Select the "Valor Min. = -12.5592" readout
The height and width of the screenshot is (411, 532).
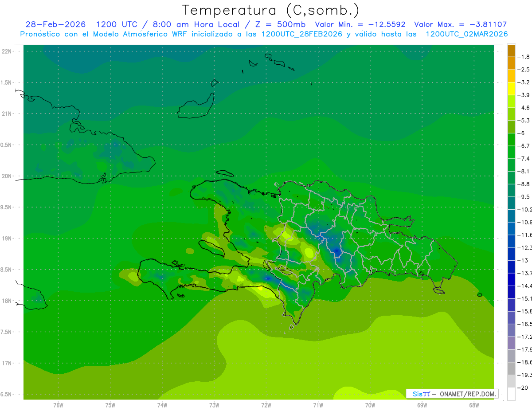[x=360, y=25]
